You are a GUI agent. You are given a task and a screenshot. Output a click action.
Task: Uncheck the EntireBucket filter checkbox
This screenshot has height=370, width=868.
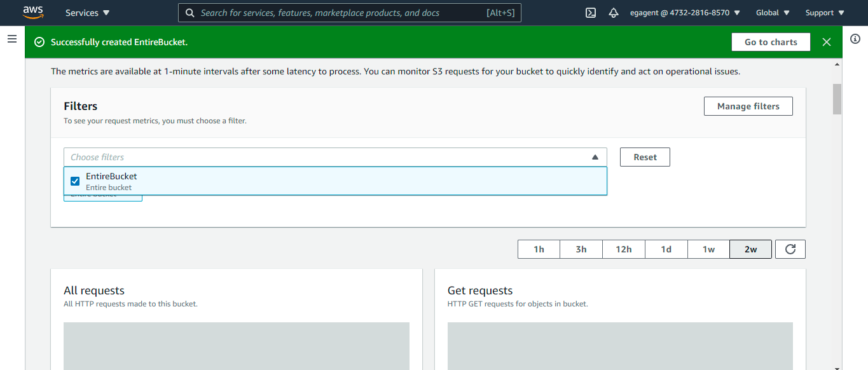pyautogui.click(x=75, y=181)
